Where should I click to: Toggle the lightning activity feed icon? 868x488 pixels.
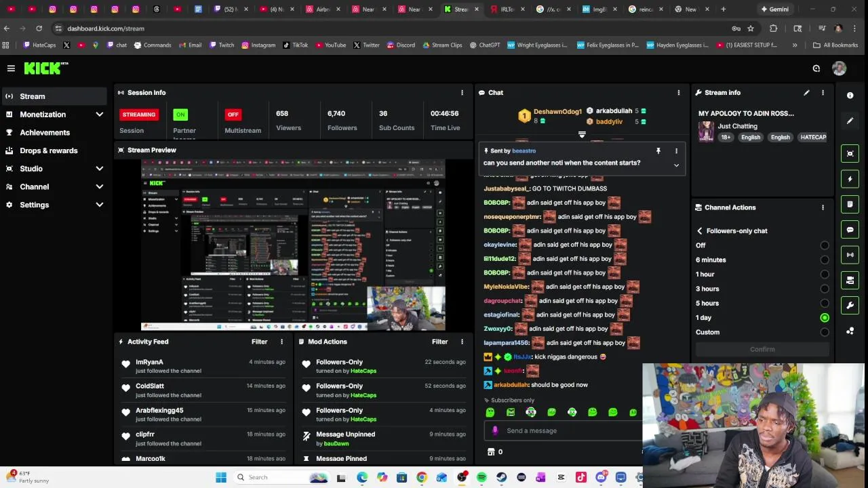pos(850,179)
